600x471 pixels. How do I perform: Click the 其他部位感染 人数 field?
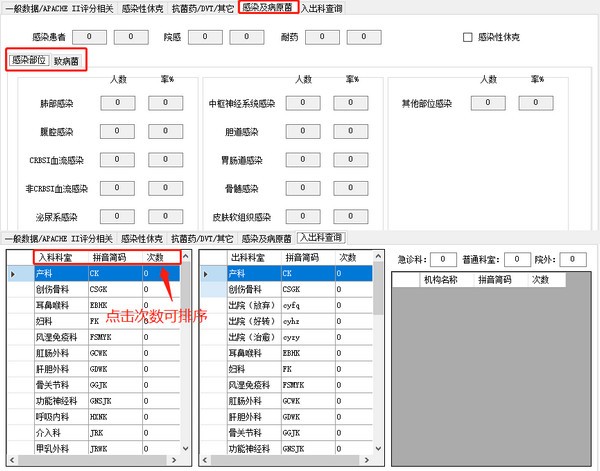click(x=488, y=103)
